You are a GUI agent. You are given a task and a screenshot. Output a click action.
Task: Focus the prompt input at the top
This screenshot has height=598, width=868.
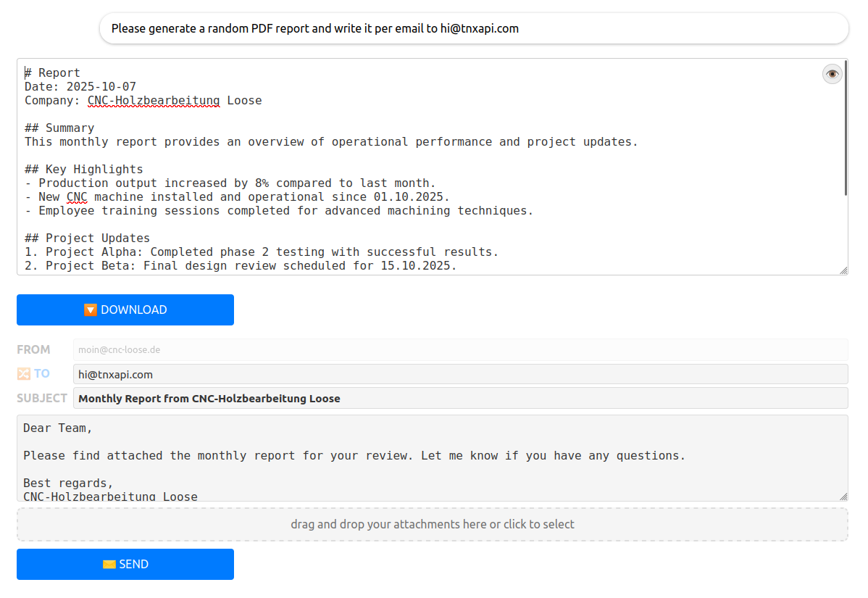coord(474,29)
